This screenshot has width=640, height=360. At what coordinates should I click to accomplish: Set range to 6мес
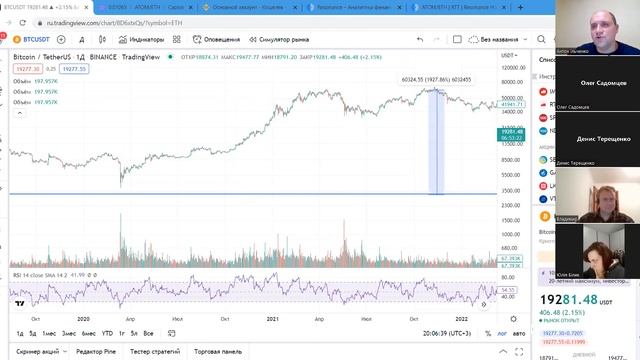[89, 333]
